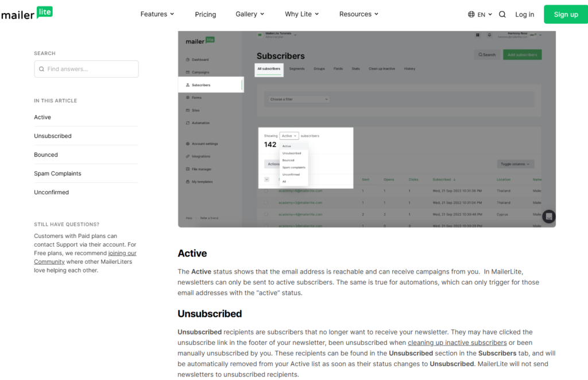Screen dimensions: 588x380
Task: Click the Find answers search field
Action: pyautogui.click(x=86, y=69)
